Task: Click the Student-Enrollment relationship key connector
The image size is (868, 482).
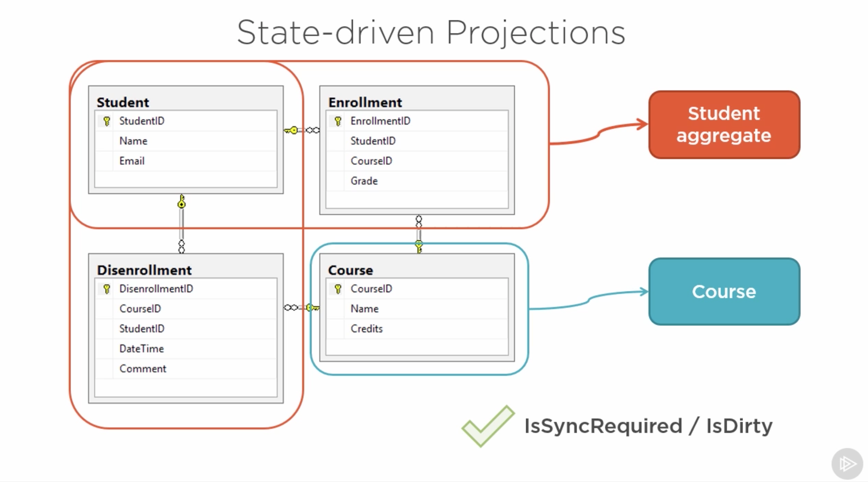Action: [x=302, y=130]
